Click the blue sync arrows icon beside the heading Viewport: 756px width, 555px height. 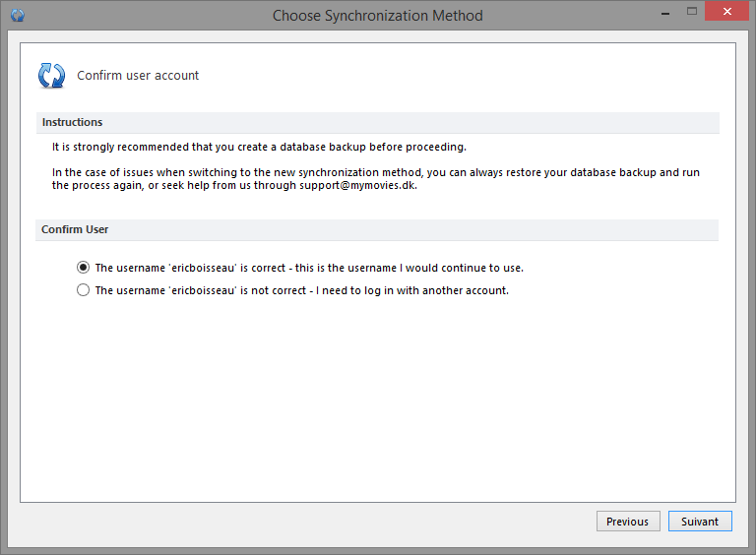[x=51, y=76]
